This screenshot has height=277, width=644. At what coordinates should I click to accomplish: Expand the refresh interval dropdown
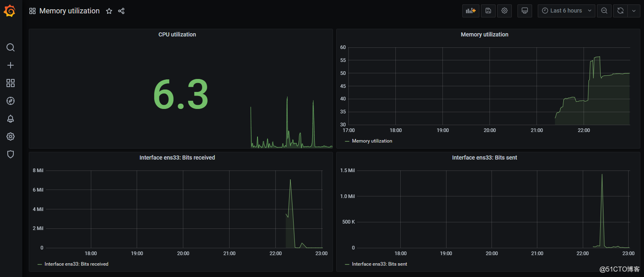(x=634, y=11)
